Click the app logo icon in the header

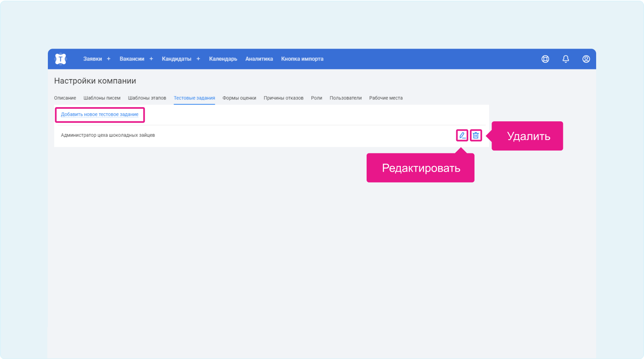pyautogui.click(x=60, y=59)
